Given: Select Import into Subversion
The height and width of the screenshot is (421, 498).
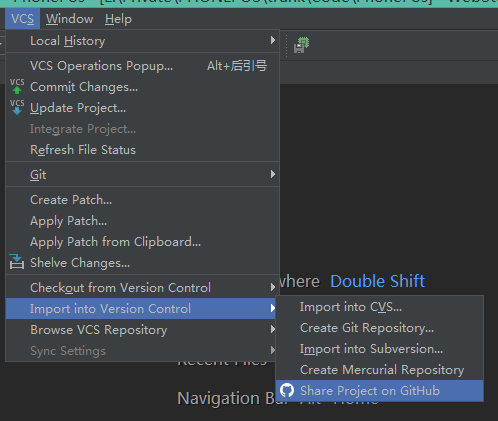Looking at the screenshot, I should pyautogui.click(x=380, y=349).
